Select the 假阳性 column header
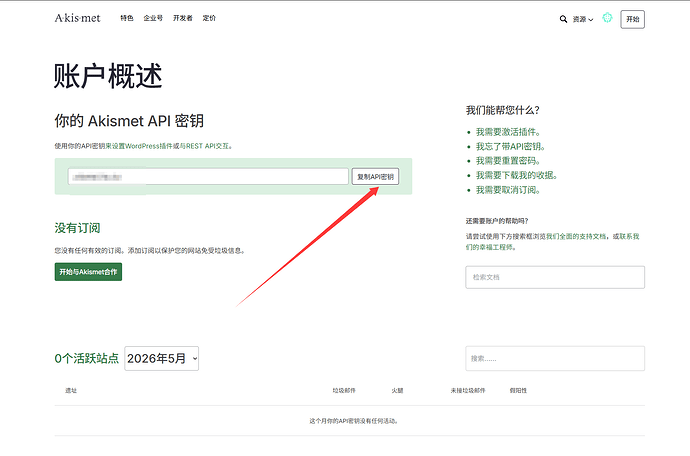Viewport: 690px width, 456px height. (518, 390)
